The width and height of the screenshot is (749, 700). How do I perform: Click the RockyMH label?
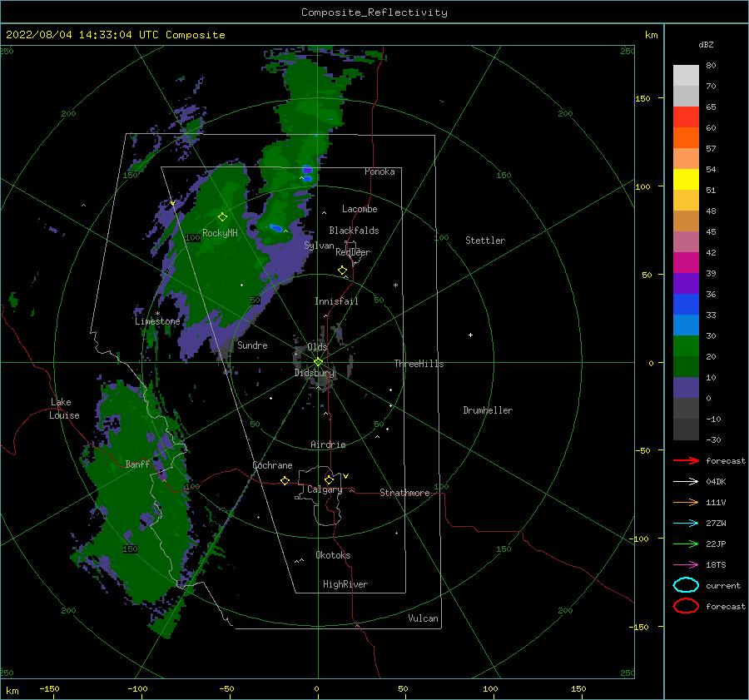coord(220,233)
